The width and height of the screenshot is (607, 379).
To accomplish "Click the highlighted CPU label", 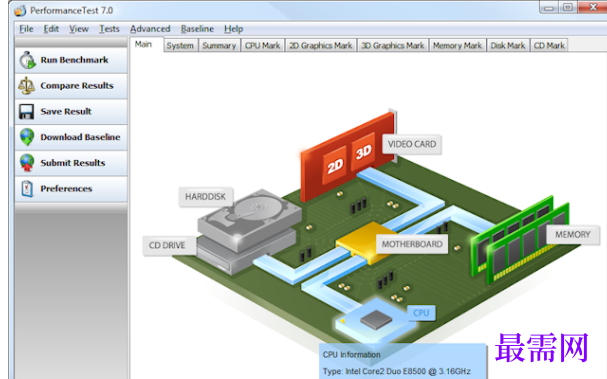I will coord(421,313).
